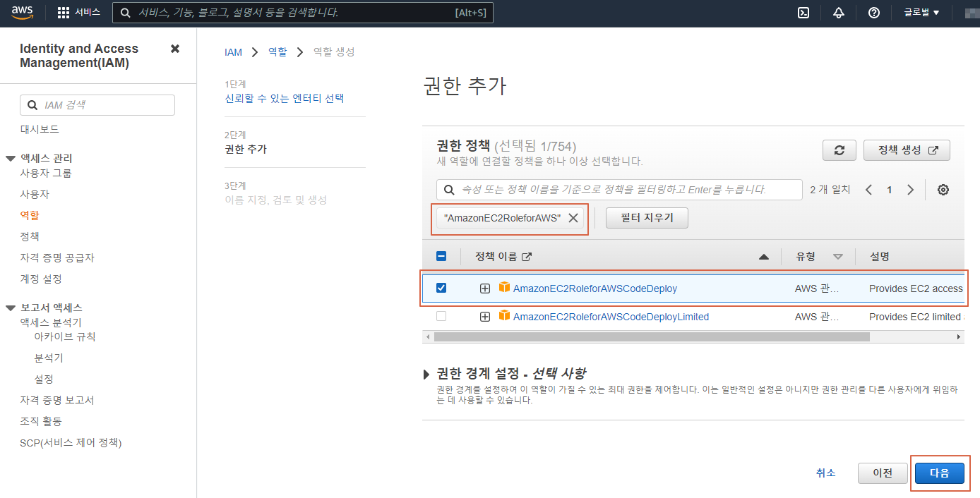
Task: Go to the previous results page arrow
Action: tap(869, 190)
